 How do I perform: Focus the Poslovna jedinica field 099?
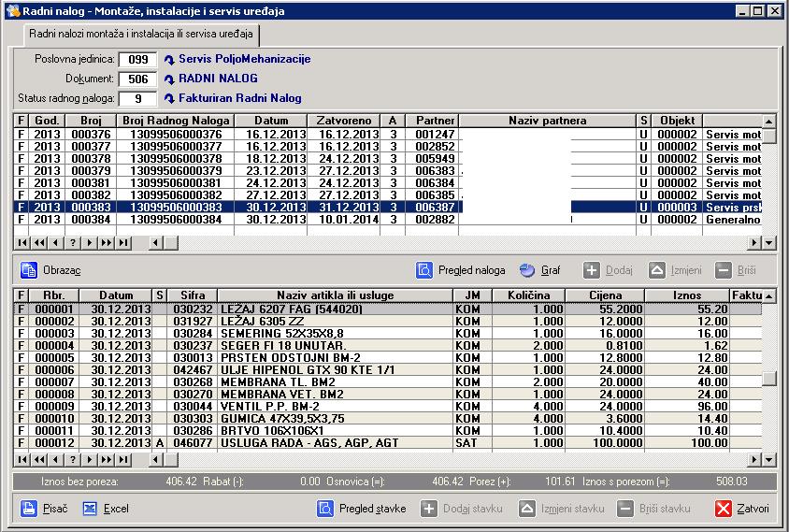pyautogui.click(x=137, y=60)
